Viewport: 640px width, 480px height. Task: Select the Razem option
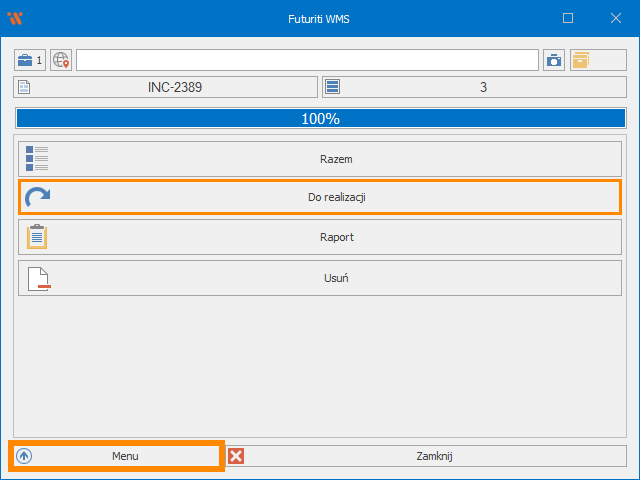[x=335, y=159]
